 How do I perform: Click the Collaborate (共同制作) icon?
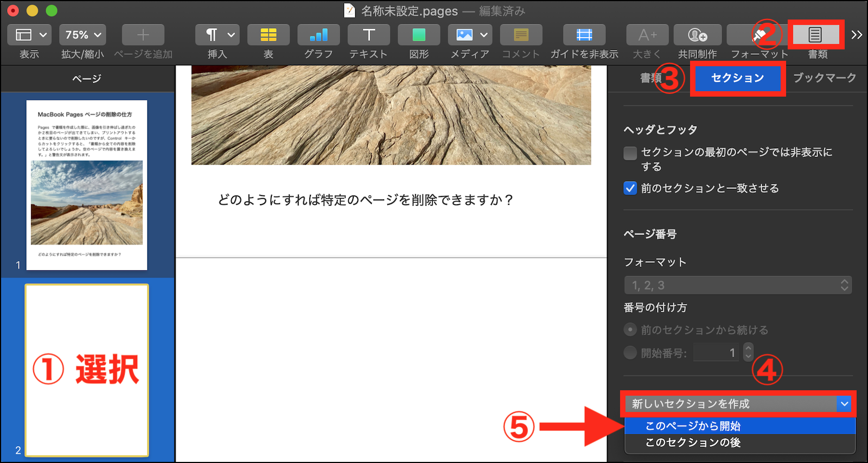pos(697,35)
